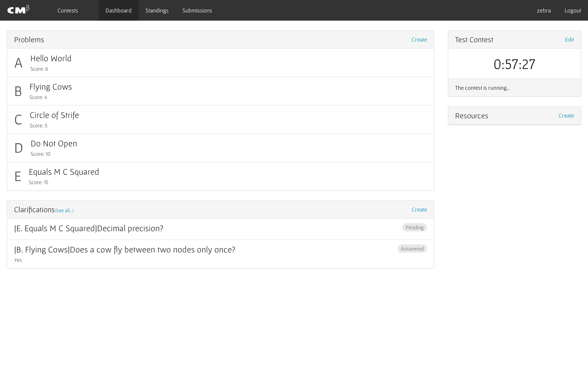Open the Contests menu item

68,10
